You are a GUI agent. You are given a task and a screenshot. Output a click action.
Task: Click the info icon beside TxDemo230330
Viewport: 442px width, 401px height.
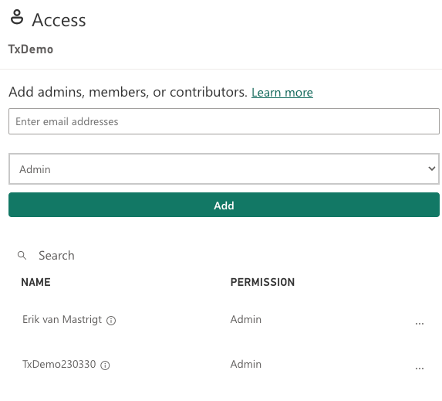pos(105,365)
